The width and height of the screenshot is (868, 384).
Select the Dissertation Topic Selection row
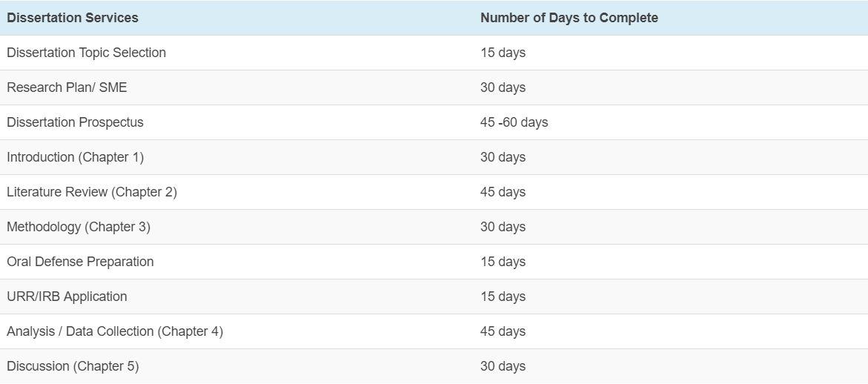(86, 53)
